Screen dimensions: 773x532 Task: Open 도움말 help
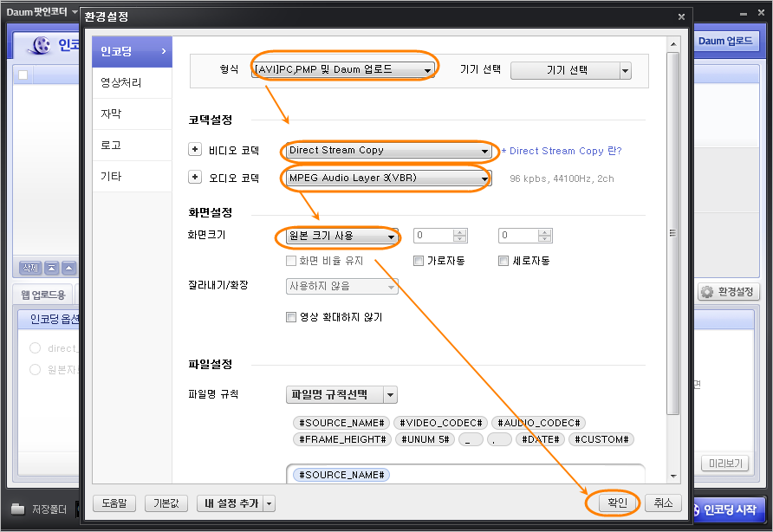[114, 503]
